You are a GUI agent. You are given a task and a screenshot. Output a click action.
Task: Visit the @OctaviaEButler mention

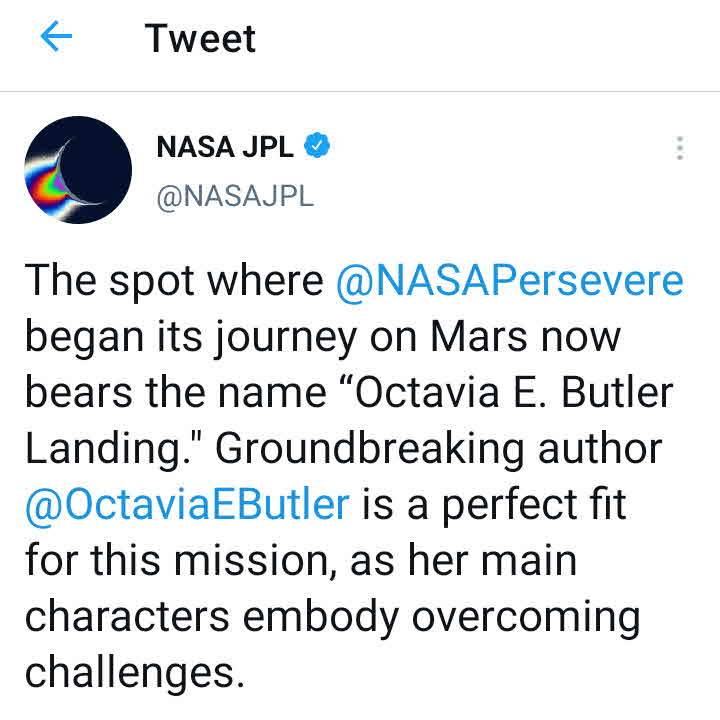[187, 504]
